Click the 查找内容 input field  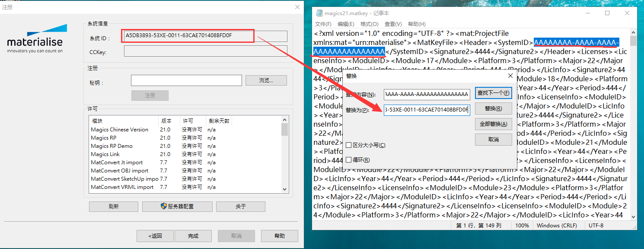click(427, 94)
